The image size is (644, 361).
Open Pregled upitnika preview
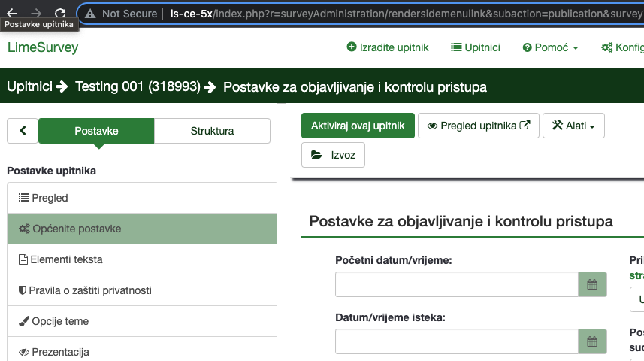pos(478,126)
